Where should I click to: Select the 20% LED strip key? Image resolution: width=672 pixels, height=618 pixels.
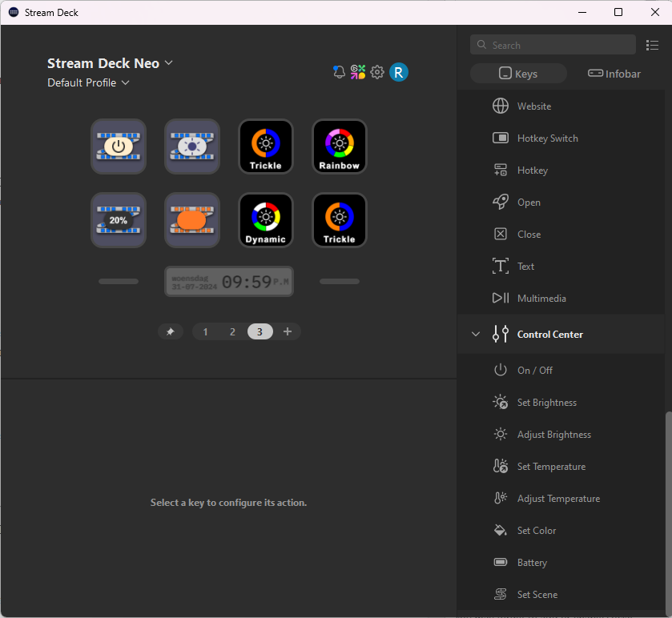tap(119, 220)
